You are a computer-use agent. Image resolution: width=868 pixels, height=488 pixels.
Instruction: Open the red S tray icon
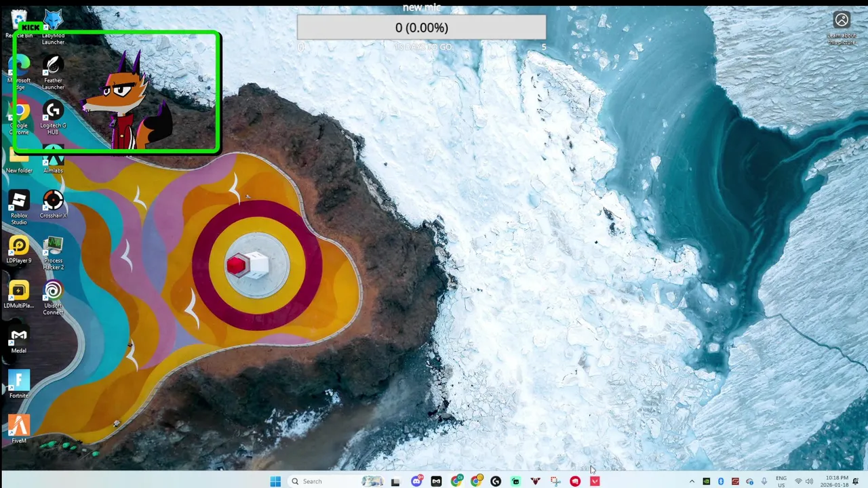[x=735, y=482]
